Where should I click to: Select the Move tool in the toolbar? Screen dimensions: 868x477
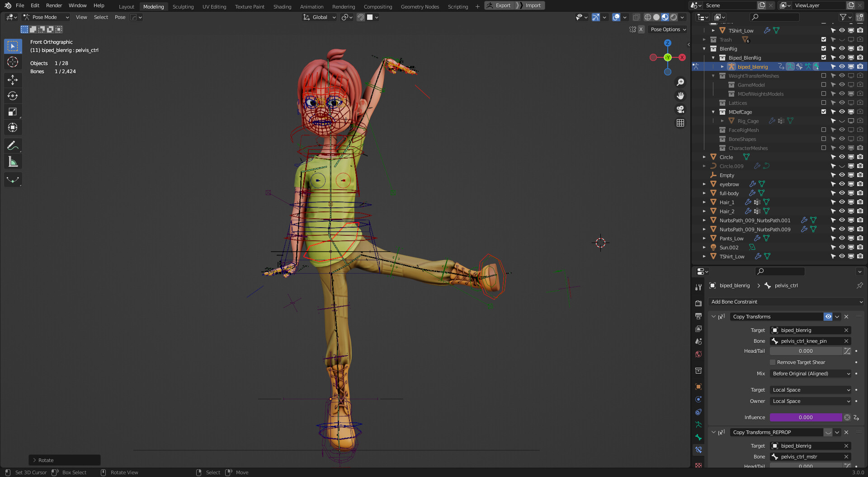click(13, 79)
